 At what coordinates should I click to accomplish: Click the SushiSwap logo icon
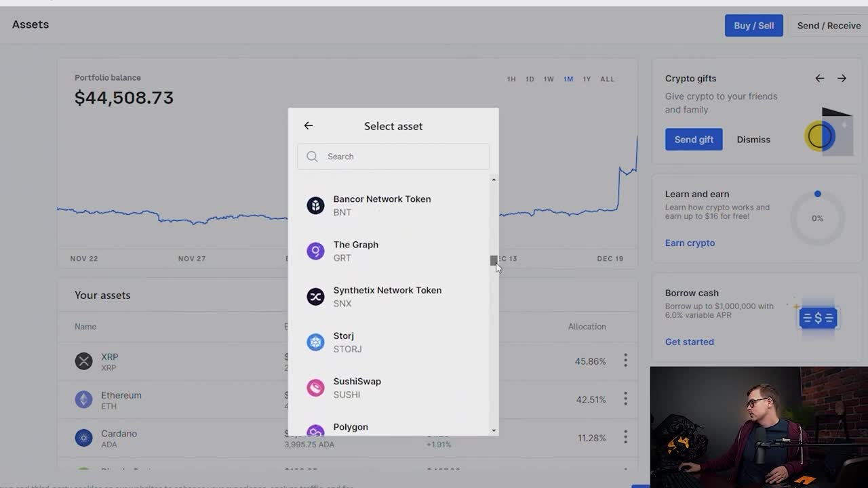coord(315,388)
